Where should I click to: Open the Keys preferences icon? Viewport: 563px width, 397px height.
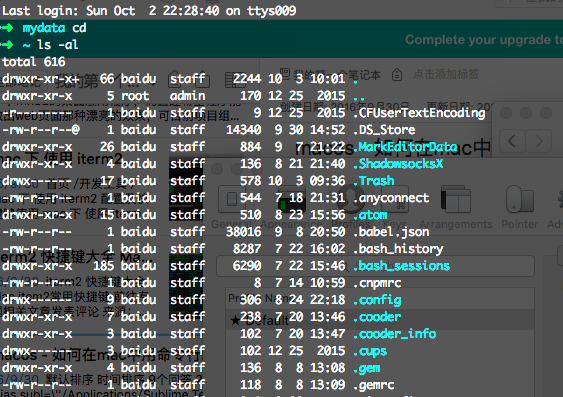click(x=395, y=199)
